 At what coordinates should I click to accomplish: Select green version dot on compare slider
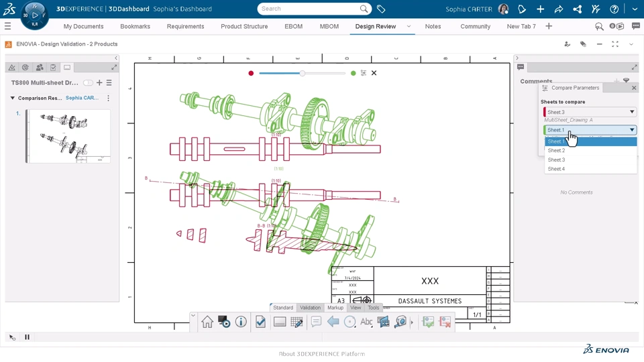[354, 73]
